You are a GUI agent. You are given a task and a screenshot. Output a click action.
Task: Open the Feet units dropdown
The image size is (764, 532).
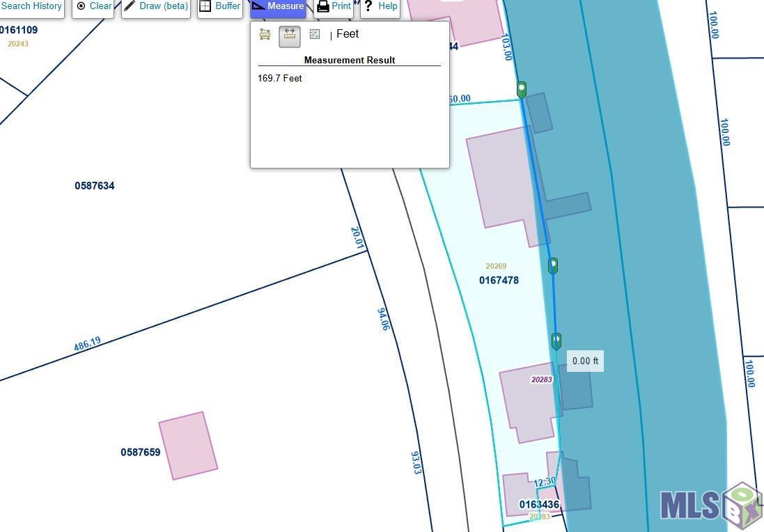point(348,34)
